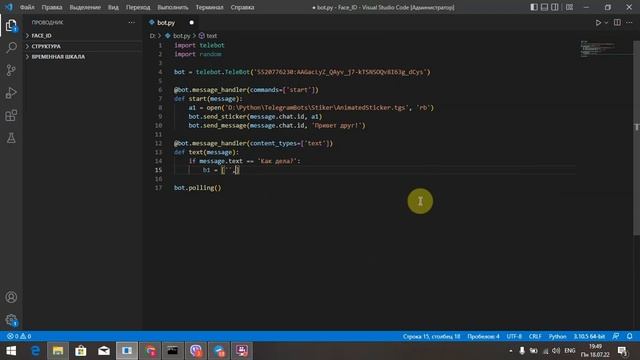Click cursor position Строка 15 status
The height and width of the screenshot is (360, 640).
tap(431, 336)
